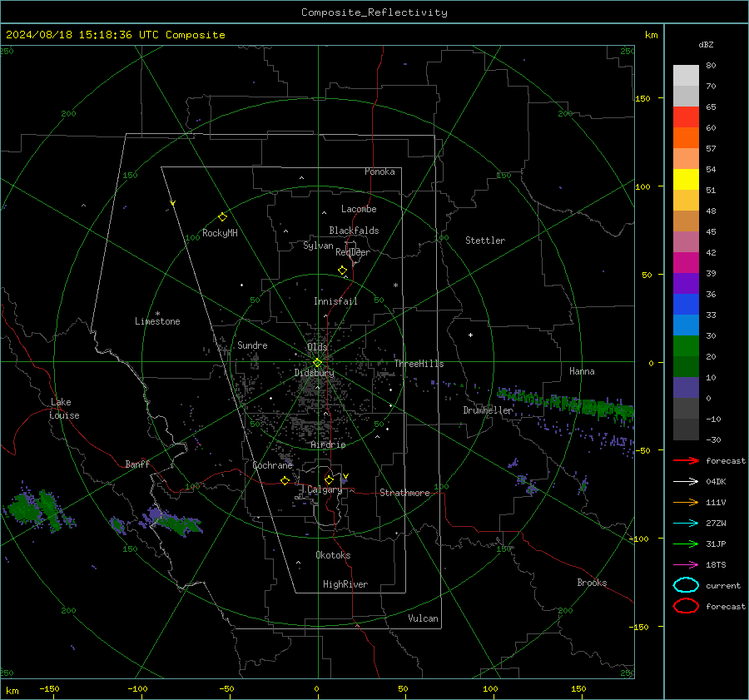Image resolution: width=749 pixels, height=700 pixels.
Task: Click the Stettler town label
Action: [485, 241]
